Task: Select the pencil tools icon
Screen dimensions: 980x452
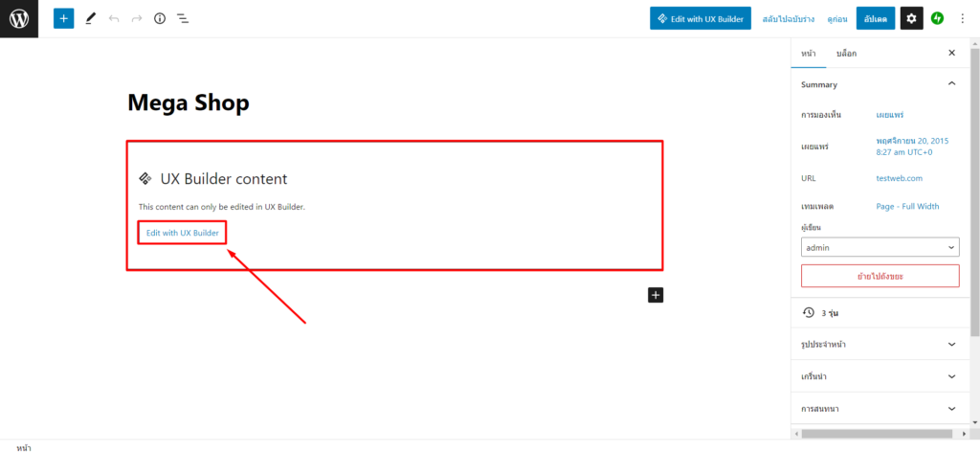Action: [91, 19]
